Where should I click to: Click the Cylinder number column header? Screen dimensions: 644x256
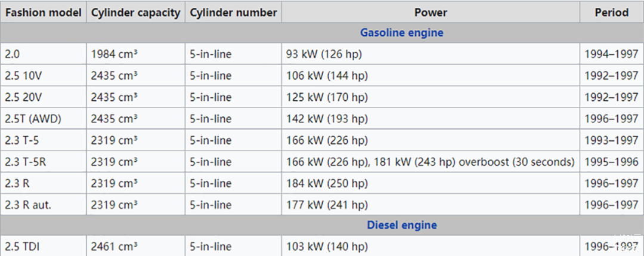pyautogui.click(x=233, y=13)
